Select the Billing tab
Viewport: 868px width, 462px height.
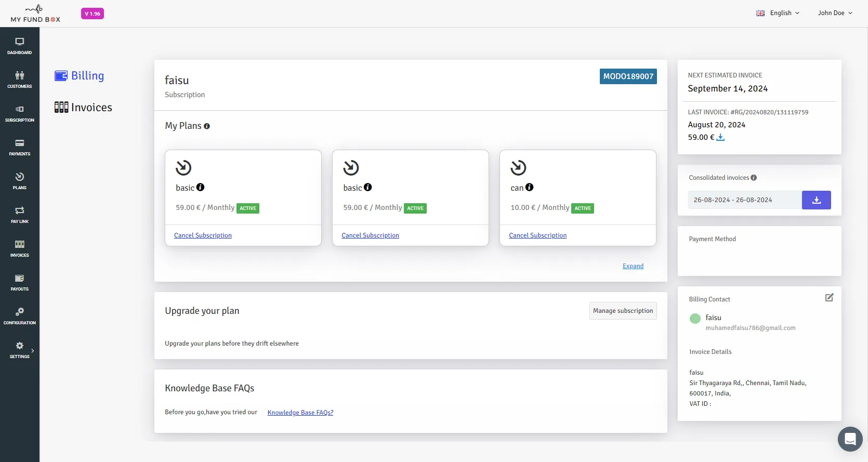tap(80, 76)
